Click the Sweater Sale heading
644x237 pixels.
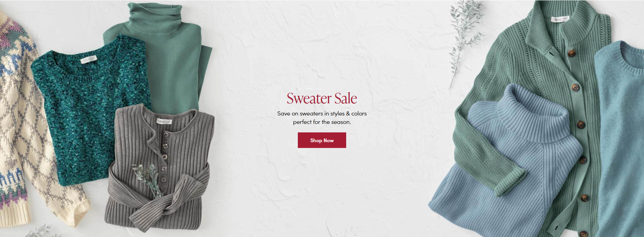point(322,98)
